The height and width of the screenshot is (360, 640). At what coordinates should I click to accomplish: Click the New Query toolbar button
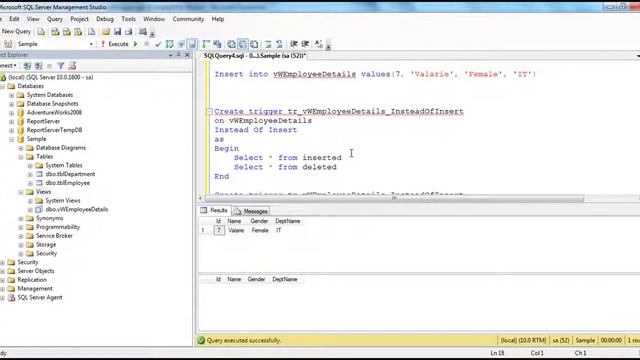pyautogui.click(x=16, y=31)
